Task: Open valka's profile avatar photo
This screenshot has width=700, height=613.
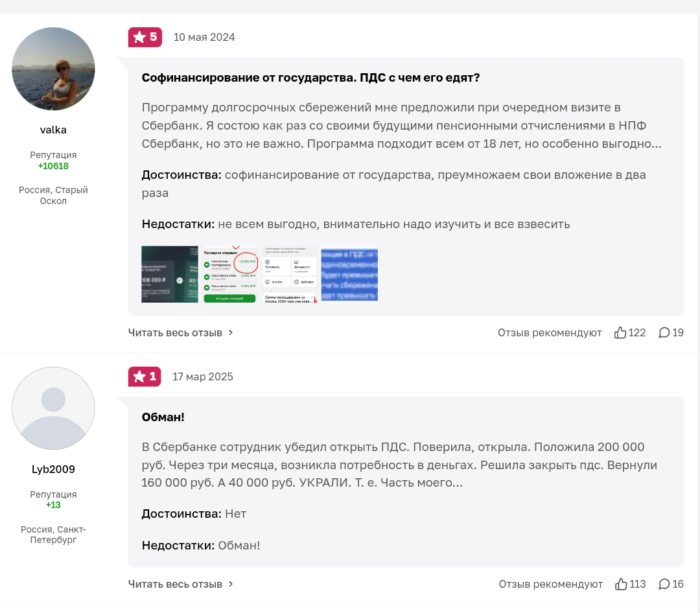Action: [x=53, y=69]
